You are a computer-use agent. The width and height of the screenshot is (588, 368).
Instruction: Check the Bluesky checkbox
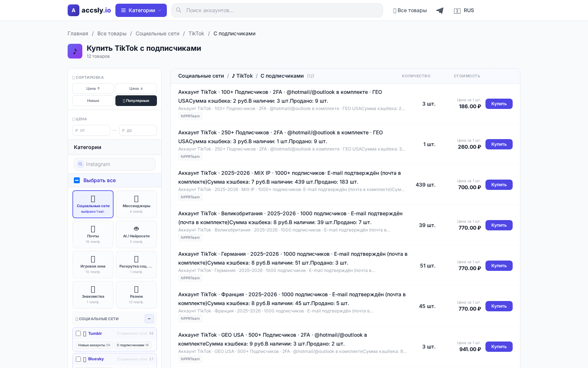point(78,359)
